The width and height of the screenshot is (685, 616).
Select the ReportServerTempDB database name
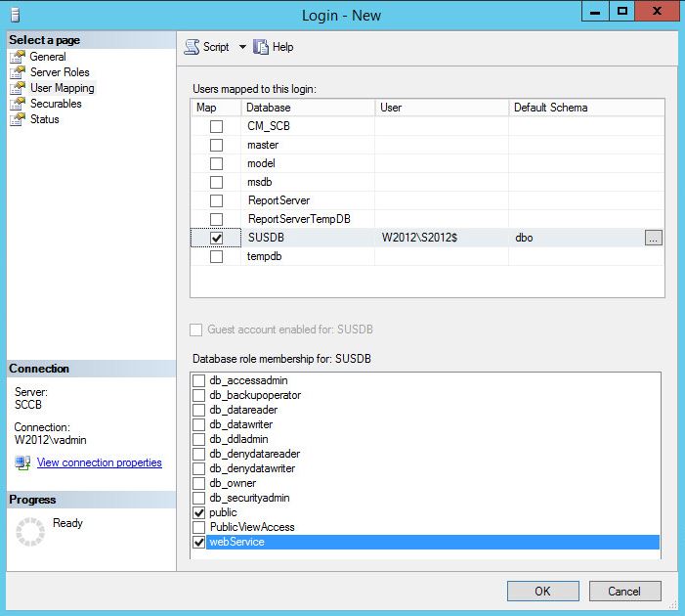point(299,219)
